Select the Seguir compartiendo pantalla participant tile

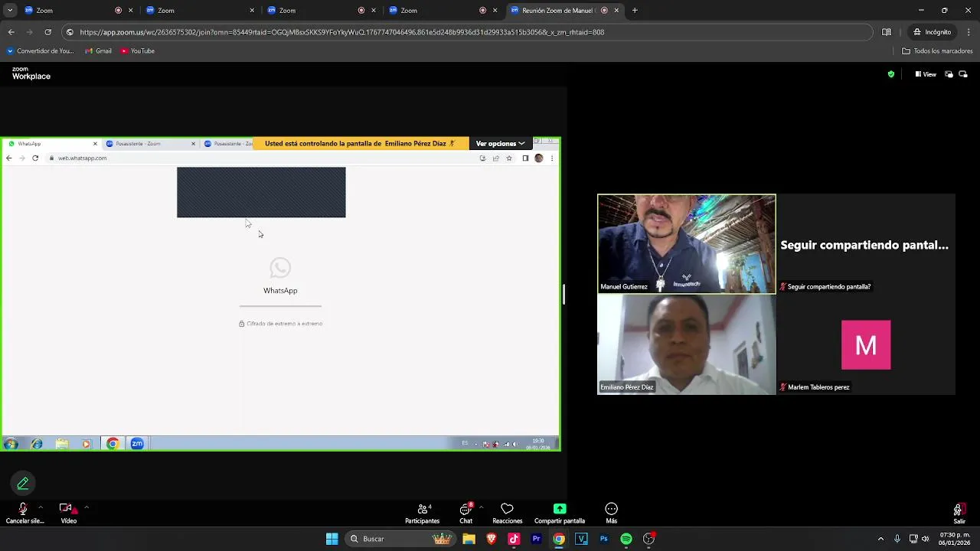click(866, 243)
